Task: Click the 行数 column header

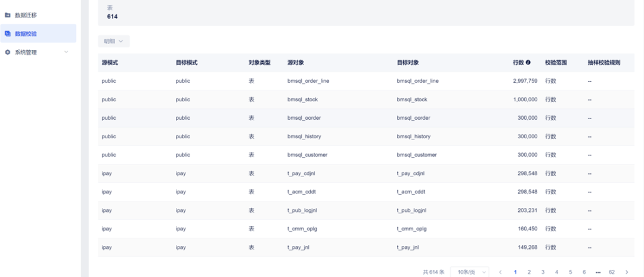Action: click(x=518, y=63)
